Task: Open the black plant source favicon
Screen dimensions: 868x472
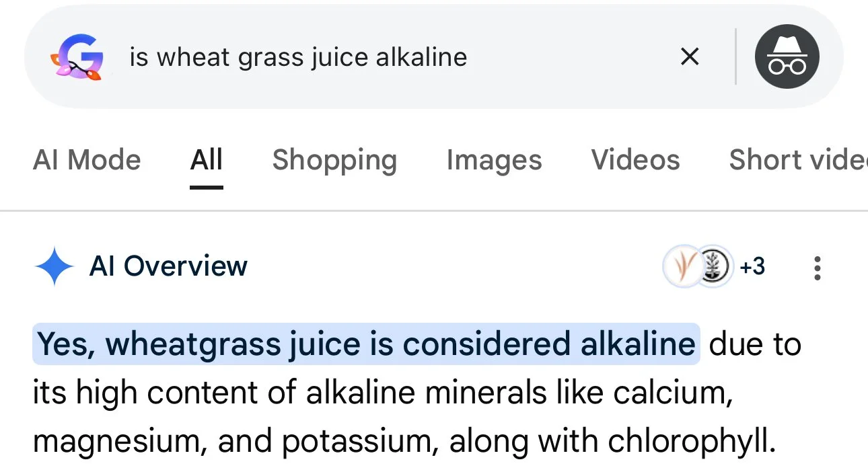Action: 713,266
